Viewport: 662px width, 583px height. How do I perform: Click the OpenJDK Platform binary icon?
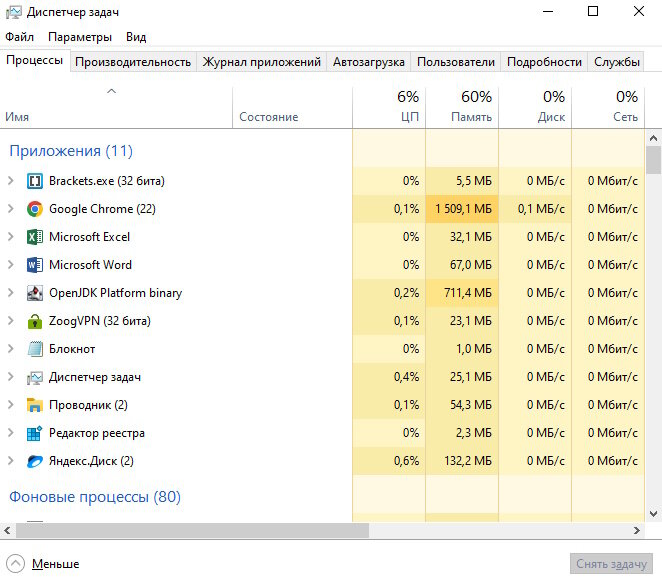click(x=35, y=293)
